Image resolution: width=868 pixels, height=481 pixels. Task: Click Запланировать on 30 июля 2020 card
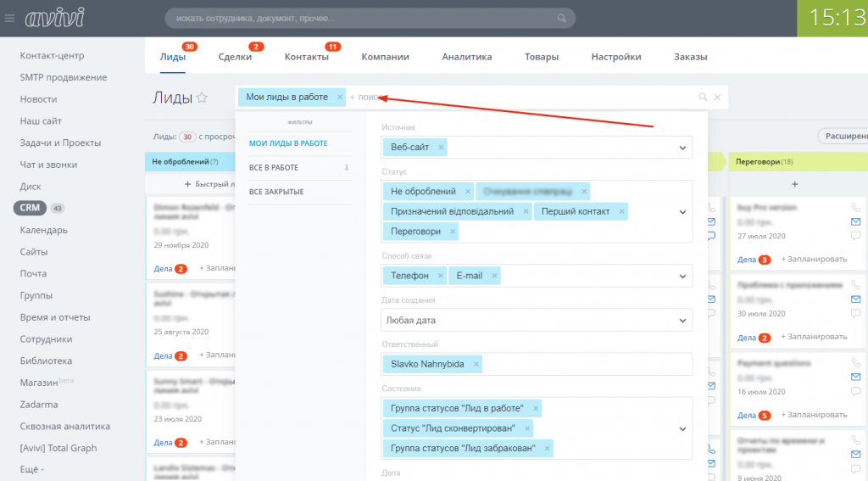click(x=815, y=337)
